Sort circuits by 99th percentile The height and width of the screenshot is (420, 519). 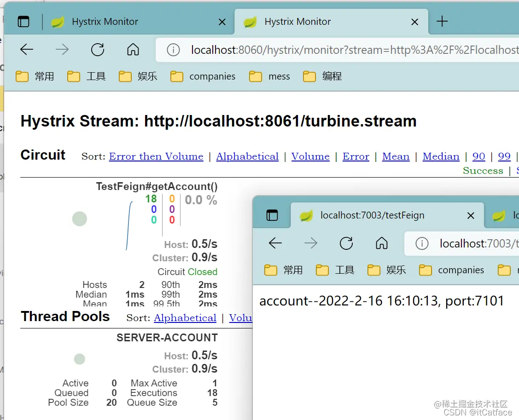pos(504,156)
